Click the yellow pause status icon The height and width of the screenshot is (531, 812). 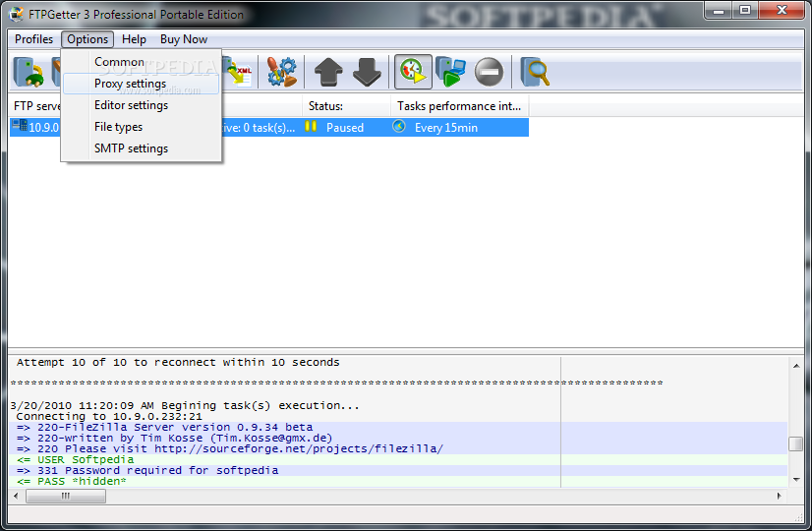point(311,126)
